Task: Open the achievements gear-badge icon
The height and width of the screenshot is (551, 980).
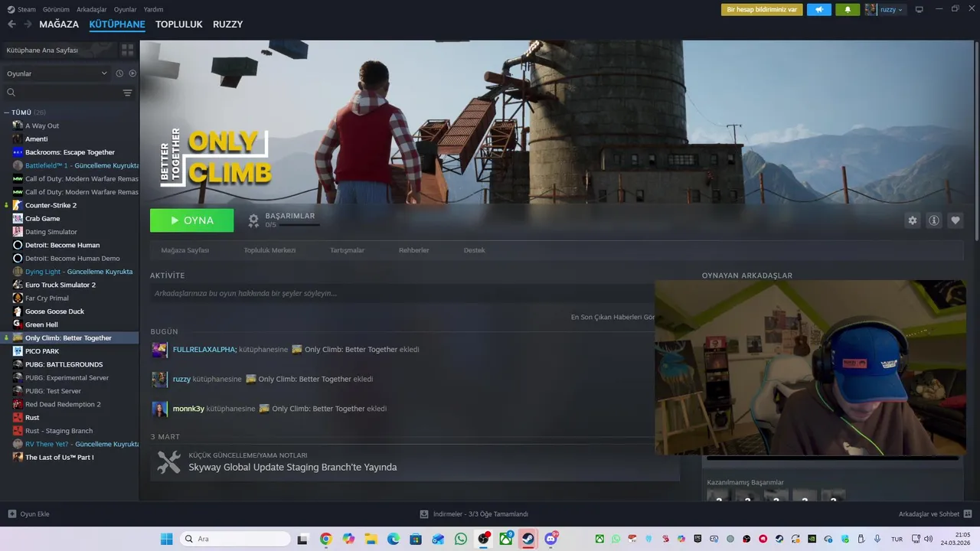Action: click(x=253, y=220)
